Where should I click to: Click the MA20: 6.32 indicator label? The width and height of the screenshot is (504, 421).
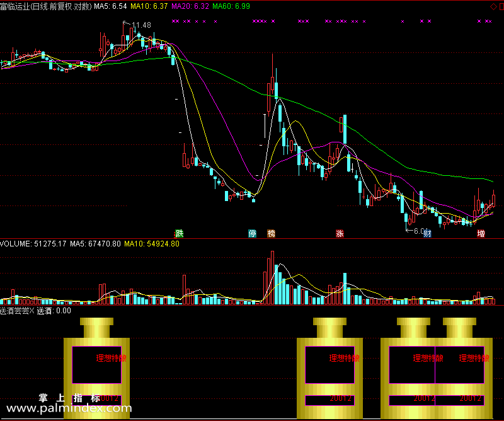(x=190, y=6)
